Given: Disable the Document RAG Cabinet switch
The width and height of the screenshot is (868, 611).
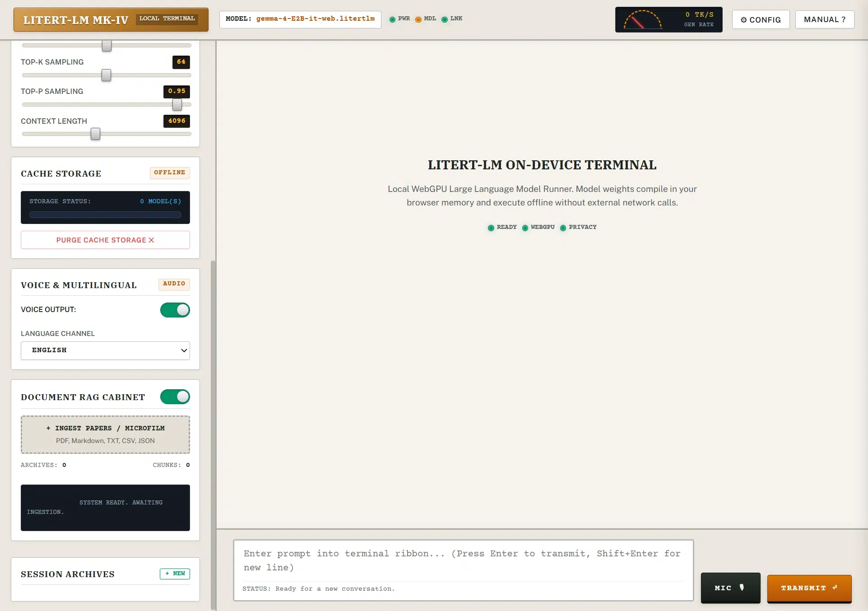Looking at the screenshot, I should [175, 397].
